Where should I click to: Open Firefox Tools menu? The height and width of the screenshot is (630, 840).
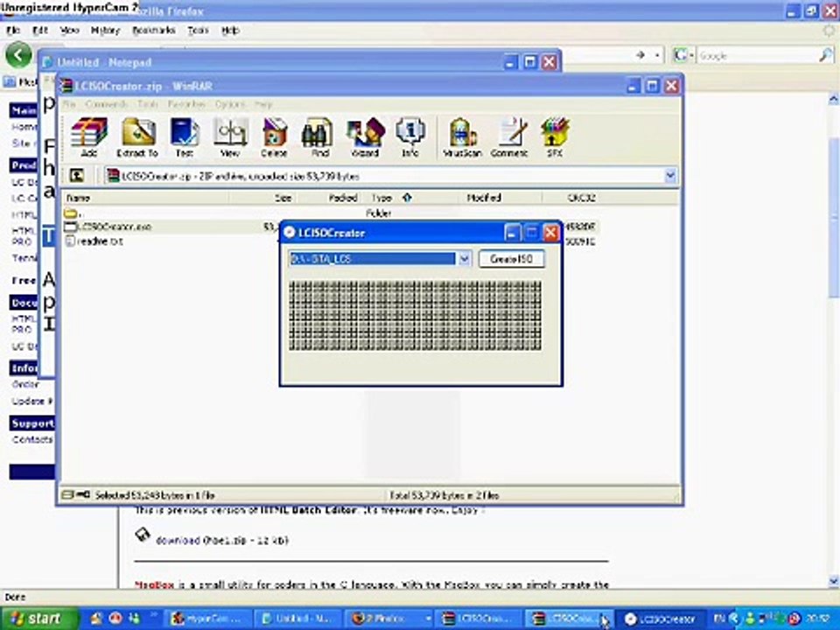pos(198,31)
